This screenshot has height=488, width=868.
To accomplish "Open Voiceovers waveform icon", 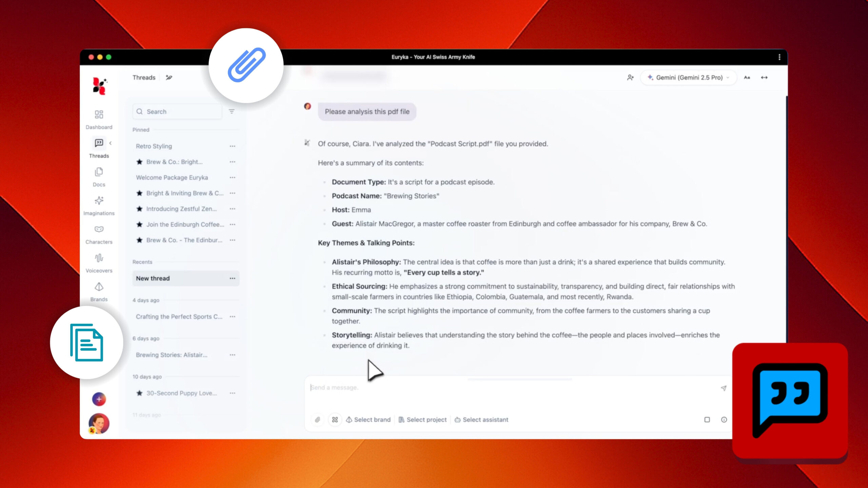I will pos(99,258).
